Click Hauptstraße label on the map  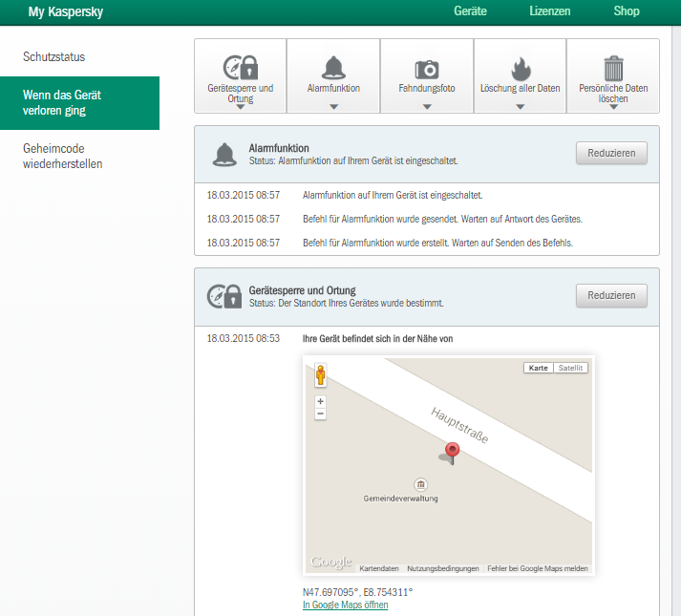pos(459,425)
